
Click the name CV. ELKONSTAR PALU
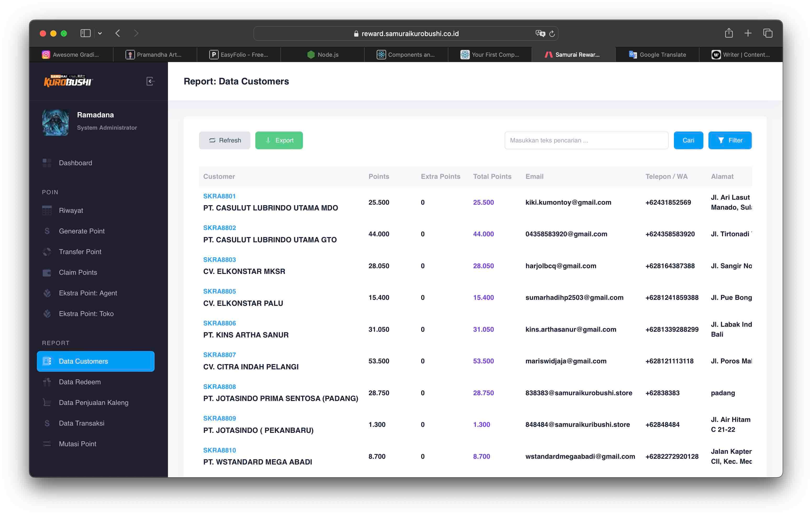click(x=243, y=303)
